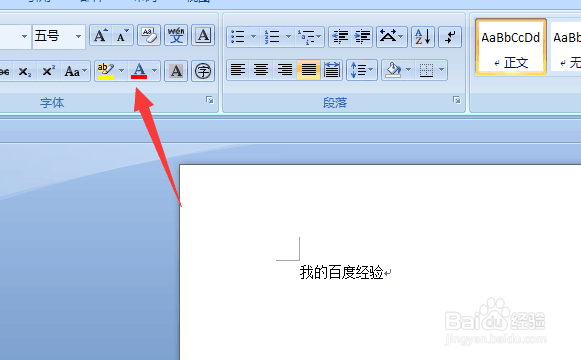Screen dimensions: 581x360
Task: Open the numbering dropdown arrow
Action: pos(288,37)
